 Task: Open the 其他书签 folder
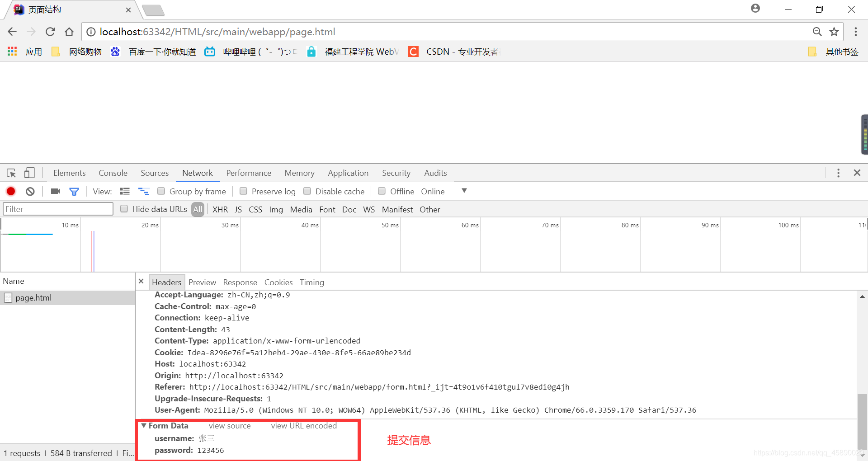pyautogui.click(x=833, y=52)
